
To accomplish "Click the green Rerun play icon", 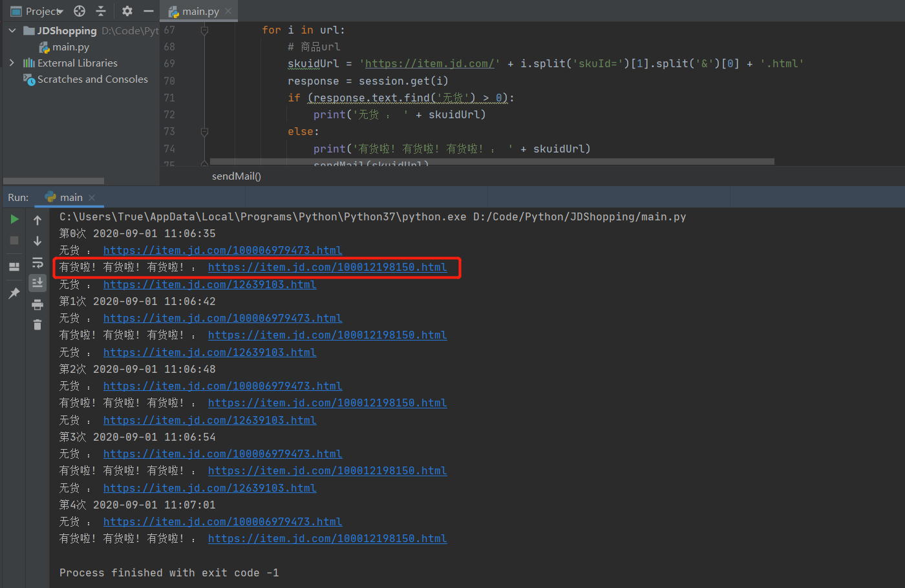I will (14, 220).
